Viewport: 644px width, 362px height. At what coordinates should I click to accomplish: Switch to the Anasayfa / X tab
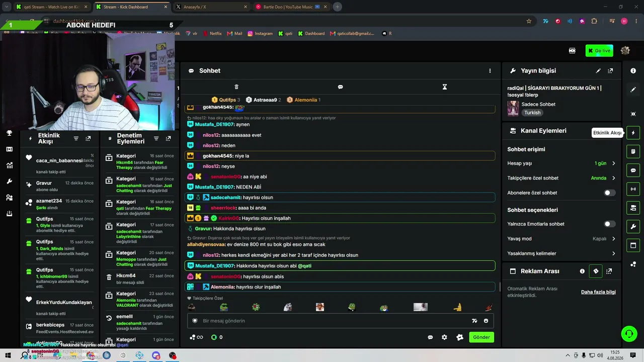point(211,7)
